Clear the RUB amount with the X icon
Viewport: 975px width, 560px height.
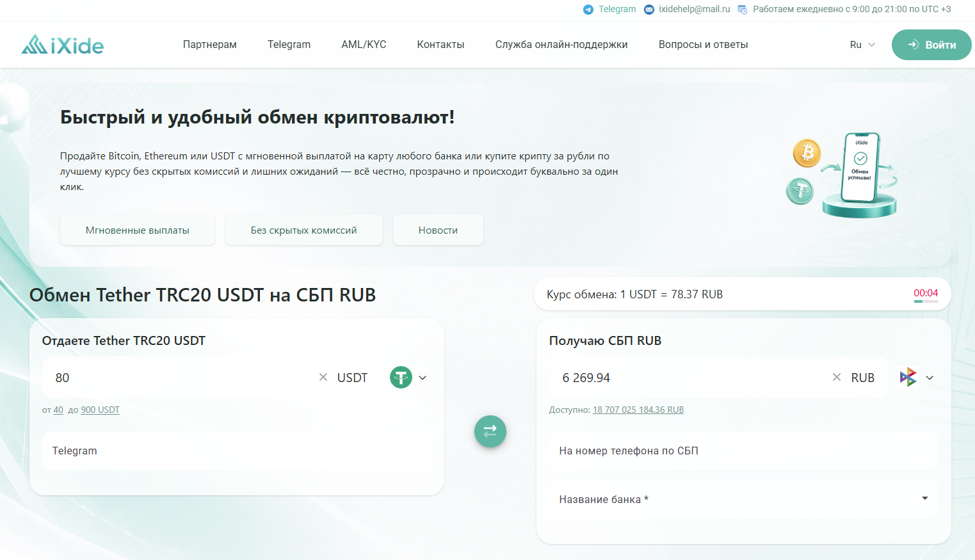tap(836, 377)
